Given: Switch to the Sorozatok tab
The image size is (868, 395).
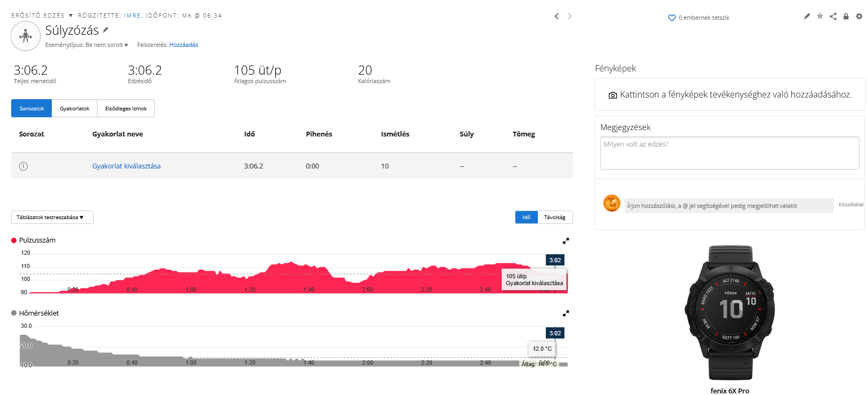Looking at the screenshot, I should pyautogui.click(x=31, y=108).
